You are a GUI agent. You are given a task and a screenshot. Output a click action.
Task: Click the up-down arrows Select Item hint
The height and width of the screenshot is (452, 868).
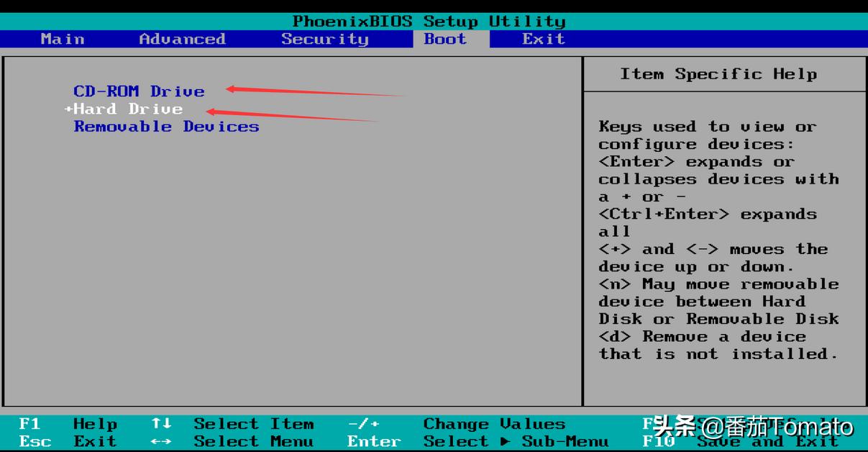[232, 424]
